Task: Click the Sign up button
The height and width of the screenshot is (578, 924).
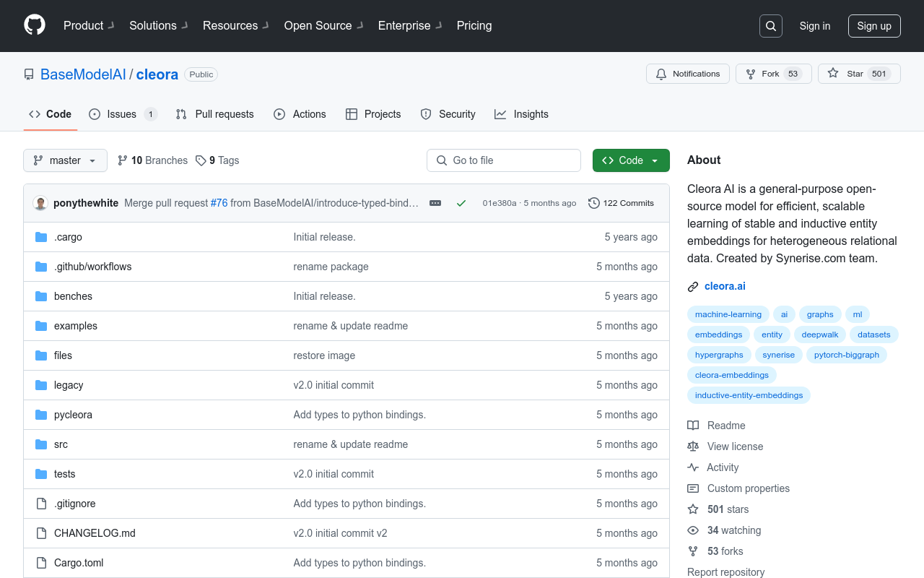Action: coord(874,26)
